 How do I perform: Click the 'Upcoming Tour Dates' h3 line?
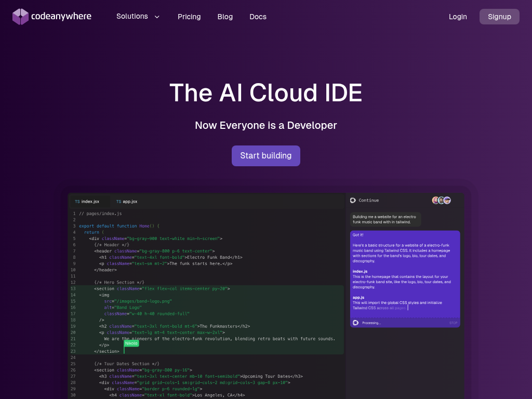(201, 376)
